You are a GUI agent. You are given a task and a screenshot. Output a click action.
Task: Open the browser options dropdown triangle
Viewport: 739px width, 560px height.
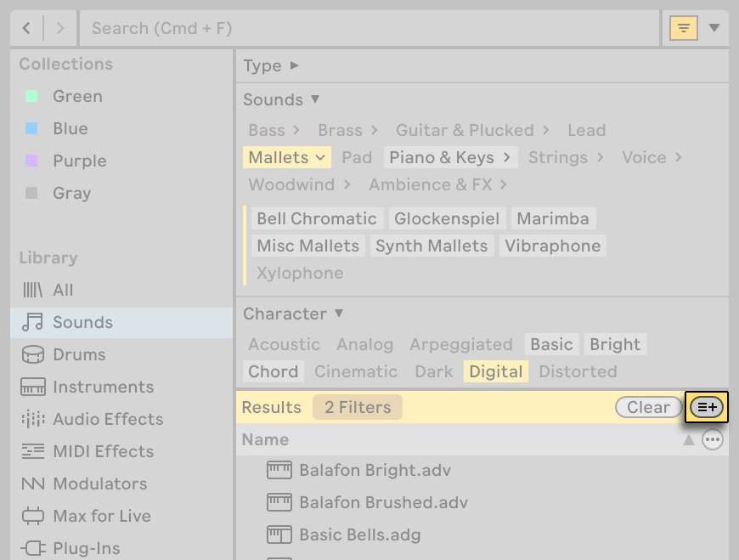[x=714, y=28]
